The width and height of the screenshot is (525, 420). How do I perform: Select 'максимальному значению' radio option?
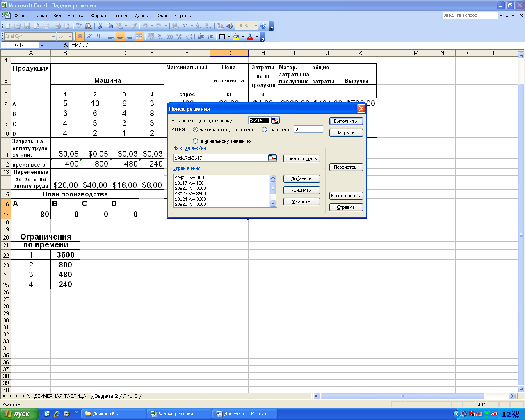pos(195,130)
